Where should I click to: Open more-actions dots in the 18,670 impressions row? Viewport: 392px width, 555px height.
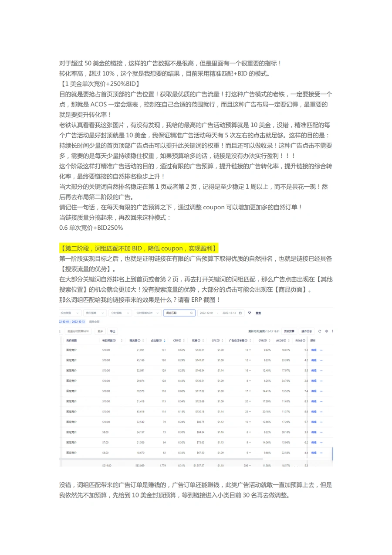(321, 453)
